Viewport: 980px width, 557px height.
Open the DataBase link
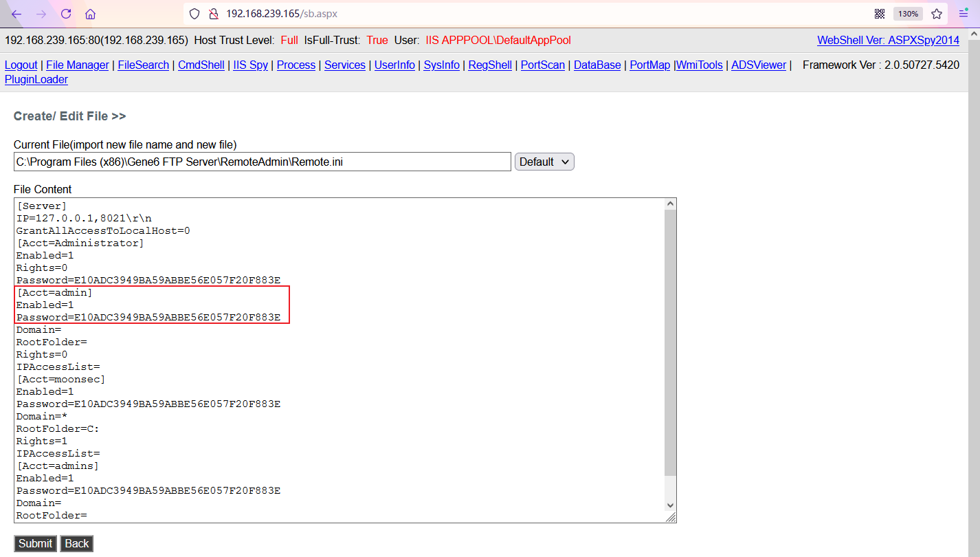point(597,65)
